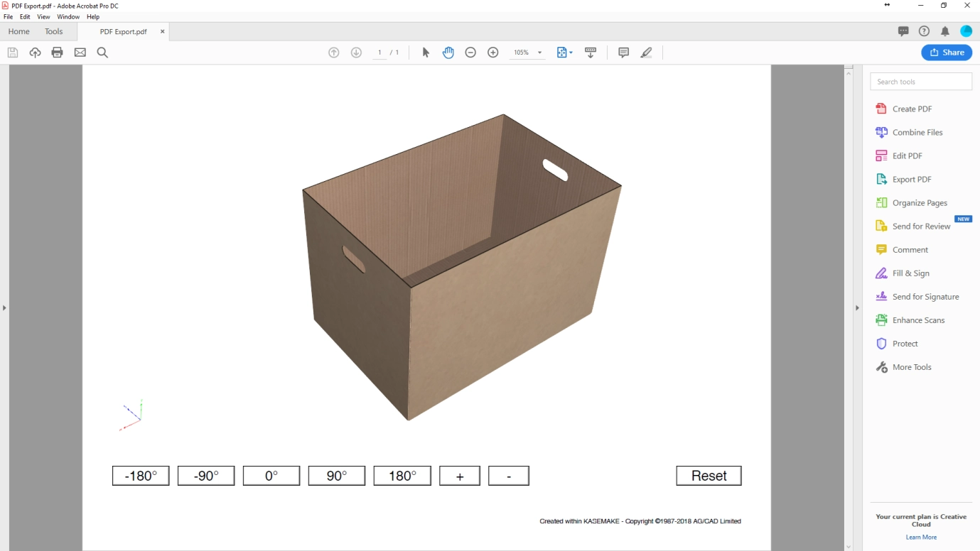This screenshot has height=551, width=980.
Task: Click the vertical scrollbar down arrow
Action: point(849,546)
